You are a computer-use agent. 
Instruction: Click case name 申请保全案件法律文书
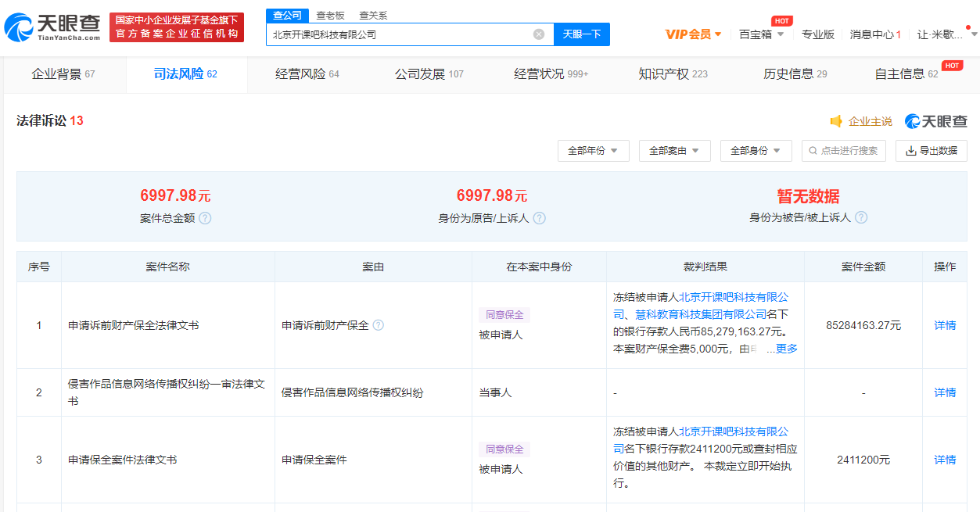click(x=123, y=460)
